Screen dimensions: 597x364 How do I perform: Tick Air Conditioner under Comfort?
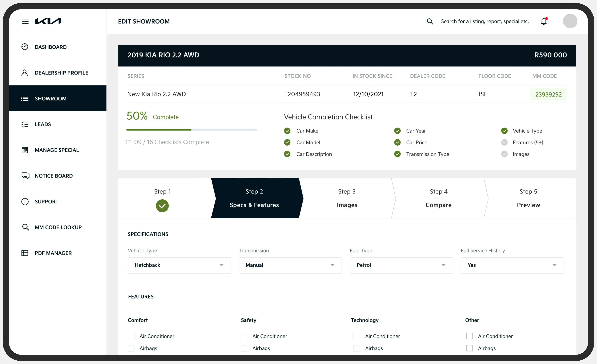click(x=131, y=336)
